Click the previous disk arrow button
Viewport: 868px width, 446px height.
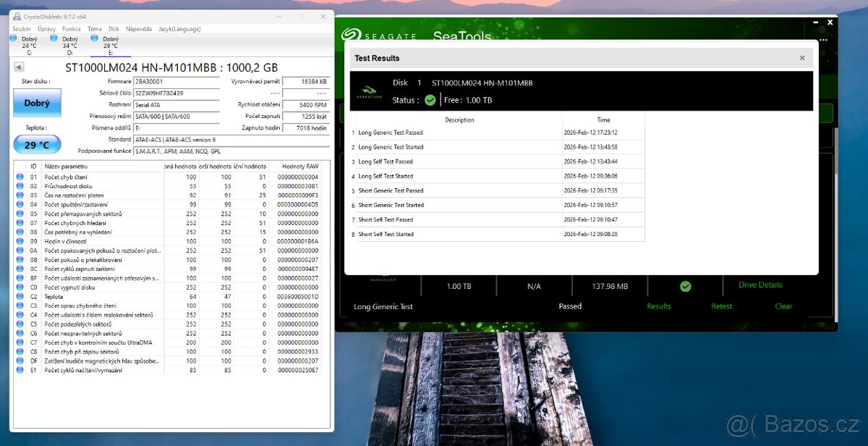20,67
